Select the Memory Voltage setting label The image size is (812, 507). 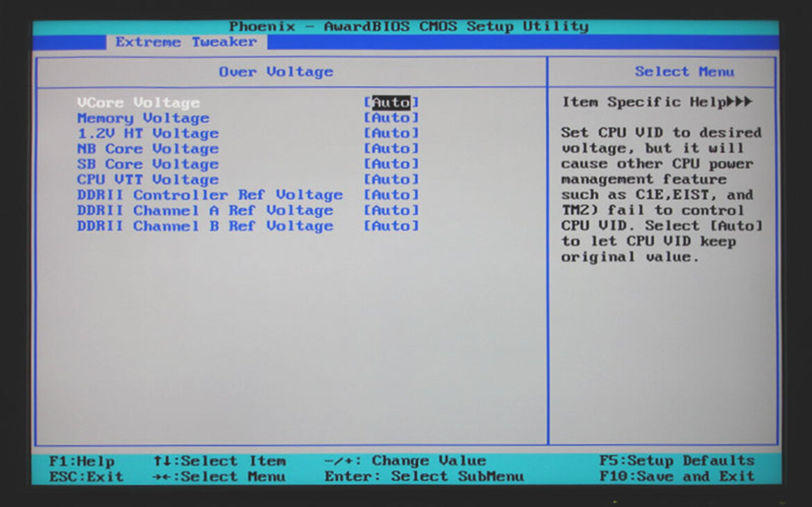click(143, 118)
